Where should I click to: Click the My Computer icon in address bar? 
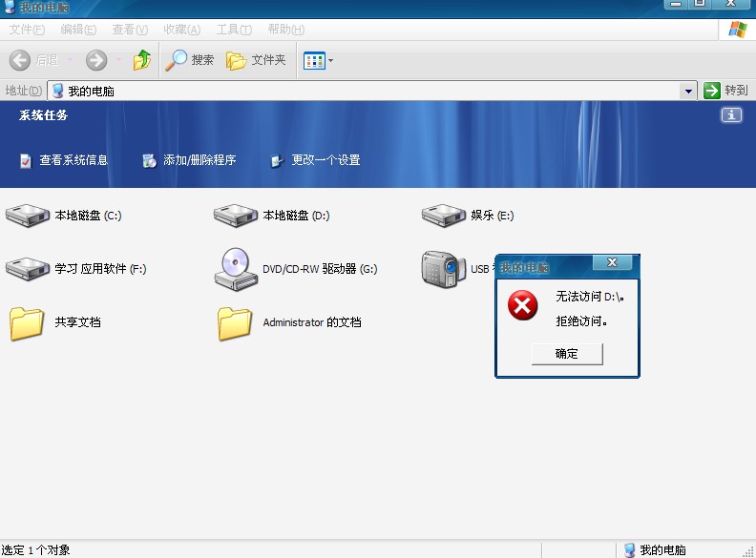click(x=58, y=91)
